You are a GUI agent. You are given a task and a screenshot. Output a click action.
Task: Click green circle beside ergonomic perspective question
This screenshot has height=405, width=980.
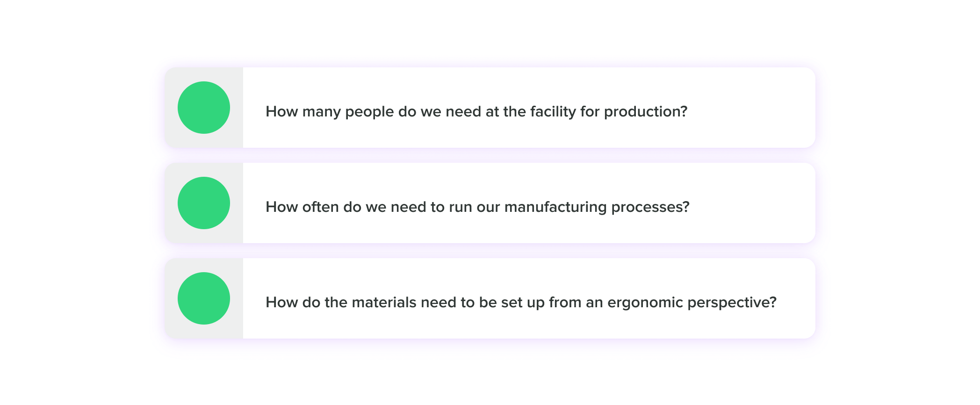pos(204,298)
